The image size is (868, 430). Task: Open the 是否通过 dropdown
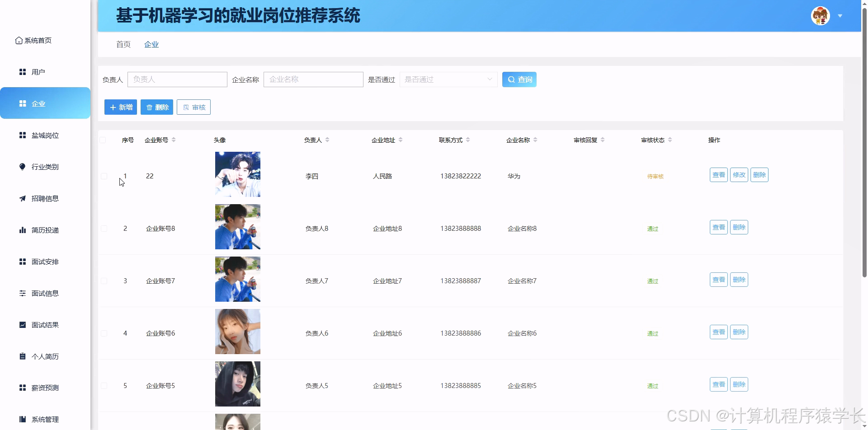tap(448, 79)
